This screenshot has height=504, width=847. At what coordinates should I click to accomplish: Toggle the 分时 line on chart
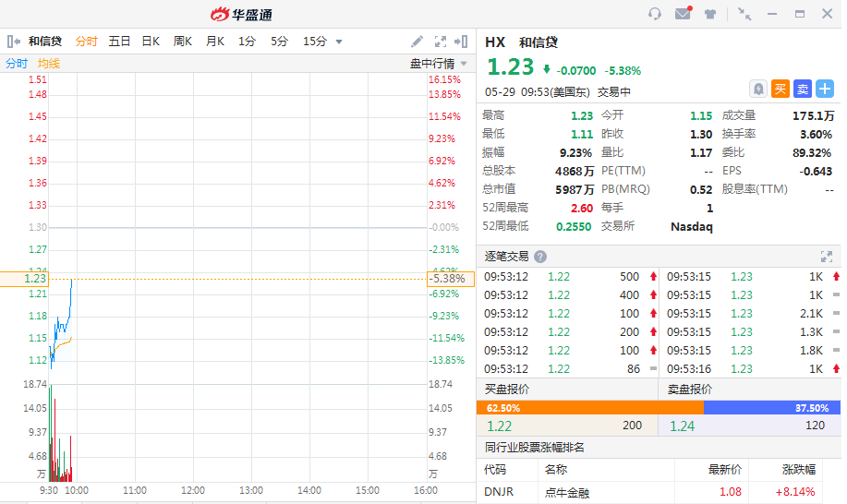click(17, 64)
